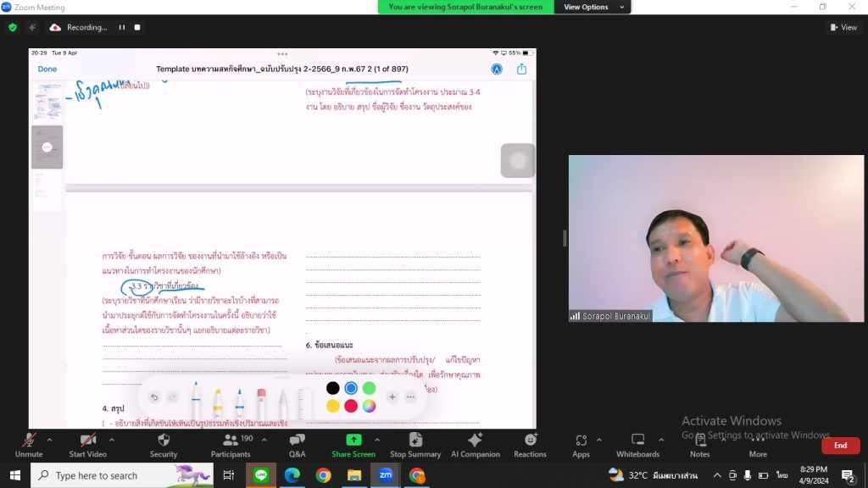Viewport: 868px width, 488px height.
Task: Open the notification center icon
Action: coord(848,475)
